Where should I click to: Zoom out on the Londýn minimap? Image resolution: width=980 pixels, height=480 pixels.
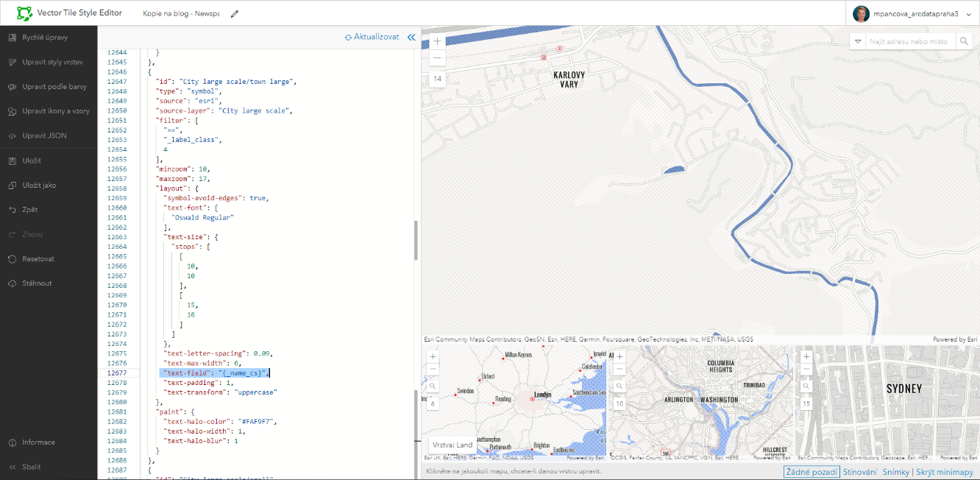(x=433, y=368)
